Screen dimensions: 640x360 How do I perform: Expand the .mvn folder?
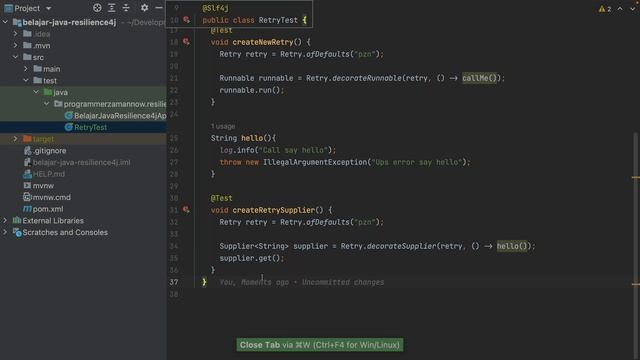16,45
